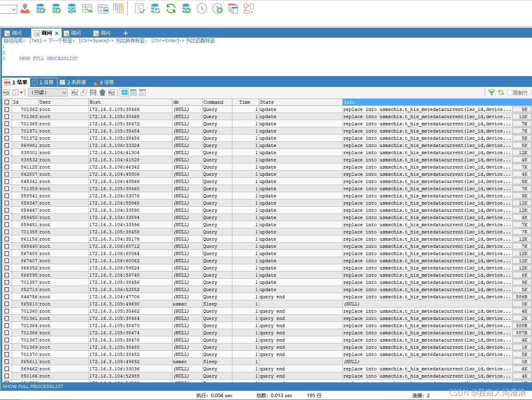532x400 pixels.
Task: Check the row checkbox for Id 844756
Action: [x=7, y=297]
